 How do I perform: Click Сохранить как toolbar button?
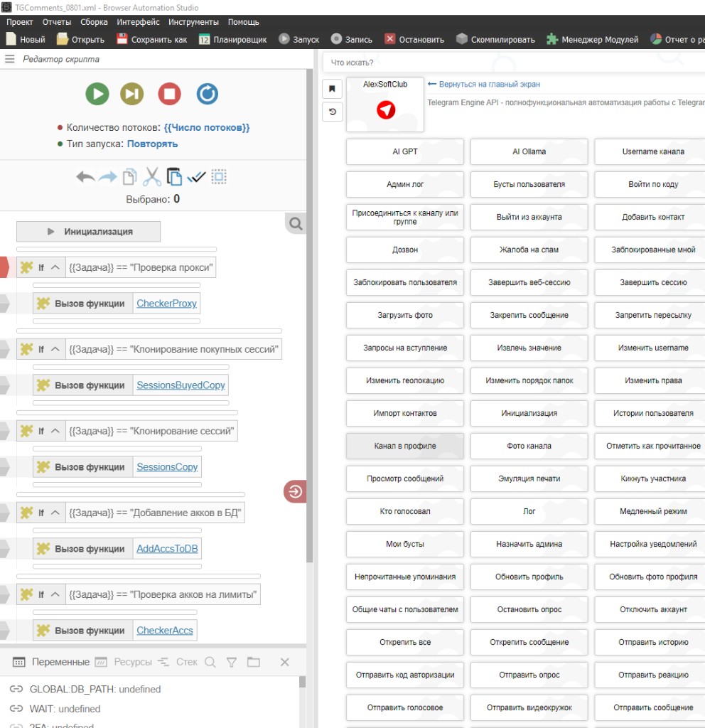tap(152, 40)
